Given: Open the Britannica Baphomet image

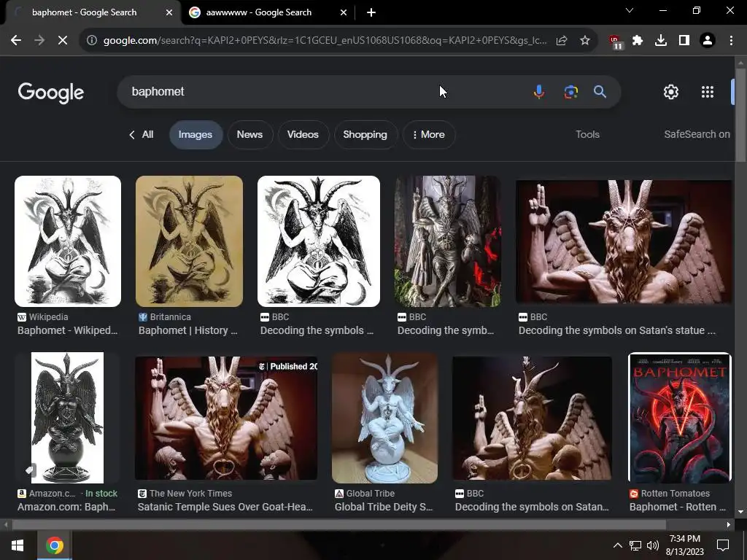Looking at the screenshot, I should (189, 241).
